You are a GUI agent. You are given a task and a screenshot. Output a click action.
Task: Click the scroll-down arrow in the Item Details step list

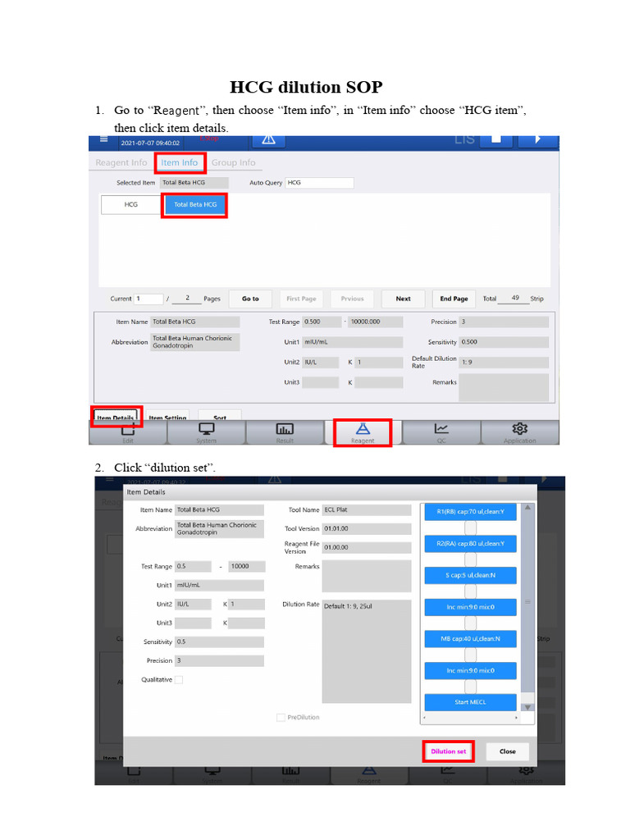[527, 707]
